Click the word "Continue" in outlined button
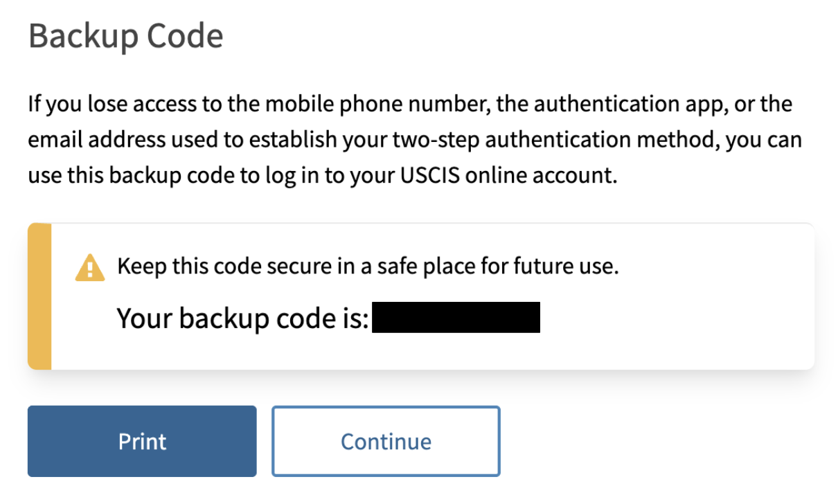838x504 pixels. point(386,442)
